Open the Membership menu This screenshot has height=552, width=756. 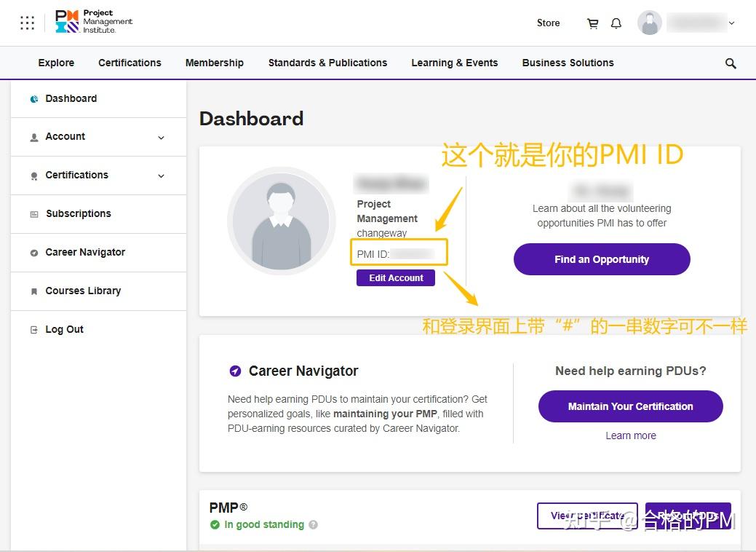pos(215,63)
